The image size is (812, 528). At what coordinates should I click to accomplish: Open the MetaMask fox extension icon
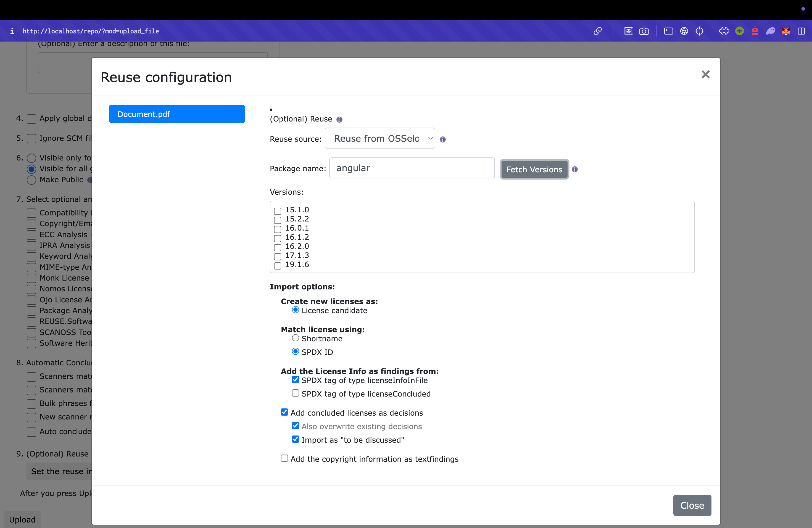coord(786,31)
